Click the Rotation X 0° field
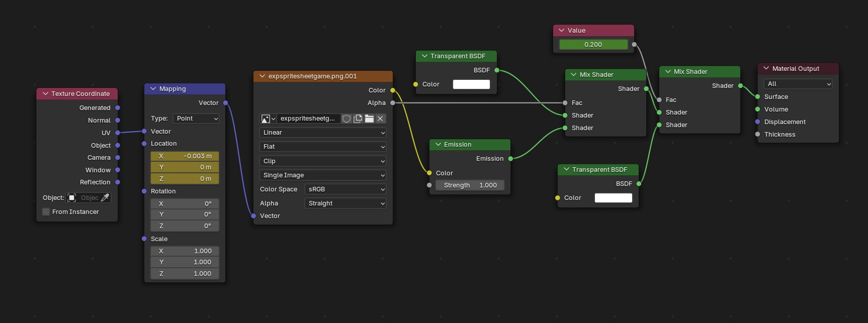 [x=185, y=204]
